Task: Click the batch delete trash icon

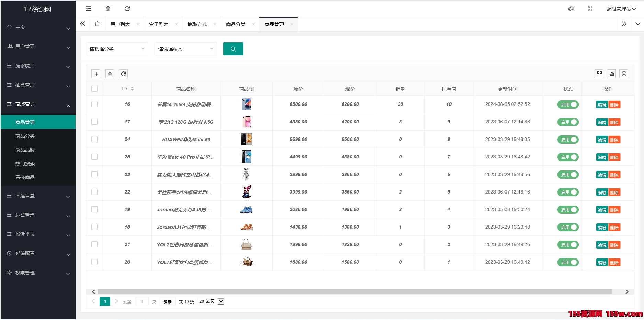Action: (110, 74)
